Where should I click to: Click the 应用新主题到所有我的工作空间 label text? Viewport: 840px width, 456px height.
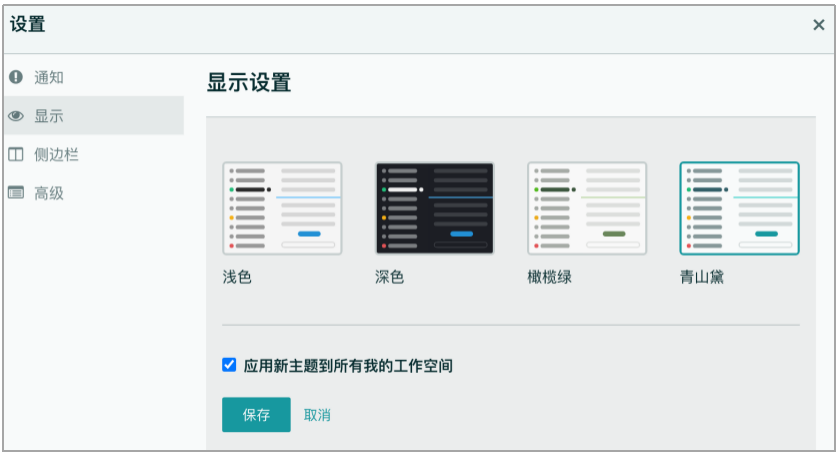click(348, 365)
